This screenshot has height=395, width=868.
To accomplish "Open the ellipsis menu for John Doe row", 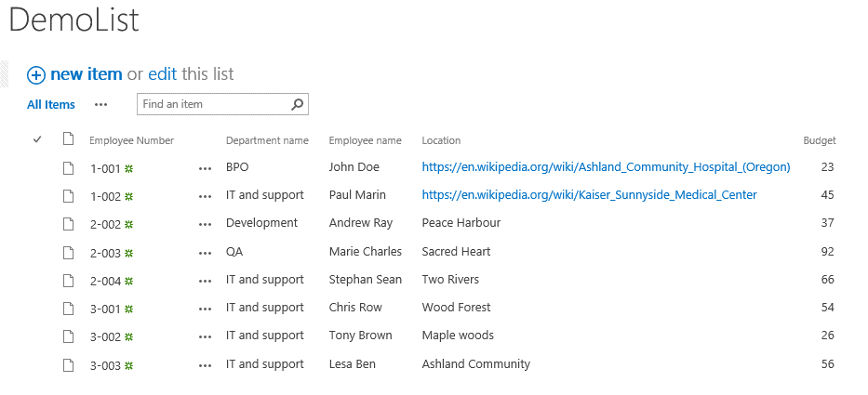I will 205,169.
